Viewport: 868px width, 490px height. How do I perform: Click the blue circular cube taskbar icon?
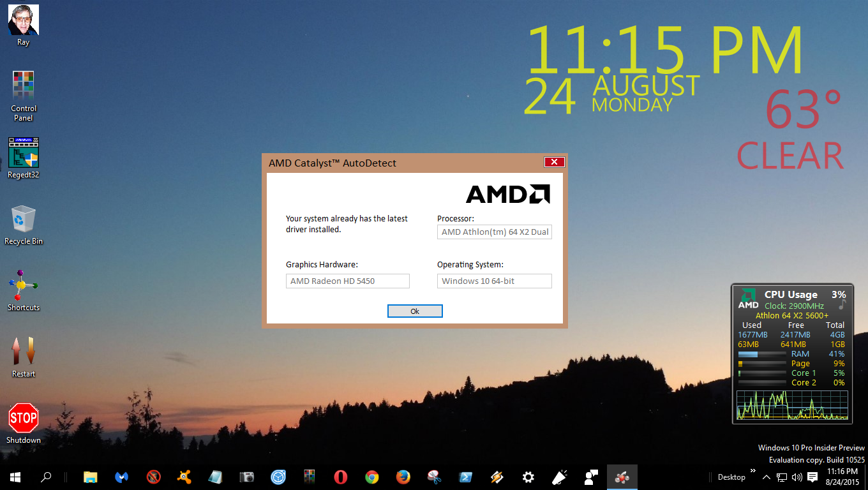(x=278, y=477)
